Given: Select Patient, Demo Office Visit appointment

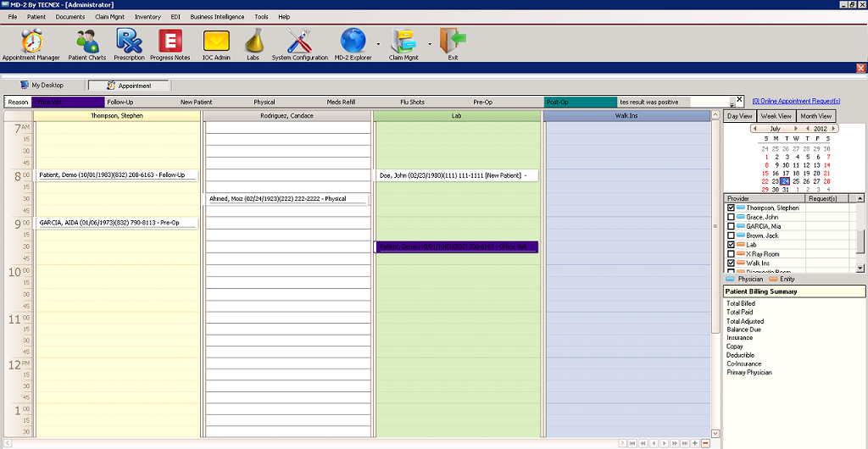Looking at the screenshot, I should pyautogui.click(x=455, y=247).
